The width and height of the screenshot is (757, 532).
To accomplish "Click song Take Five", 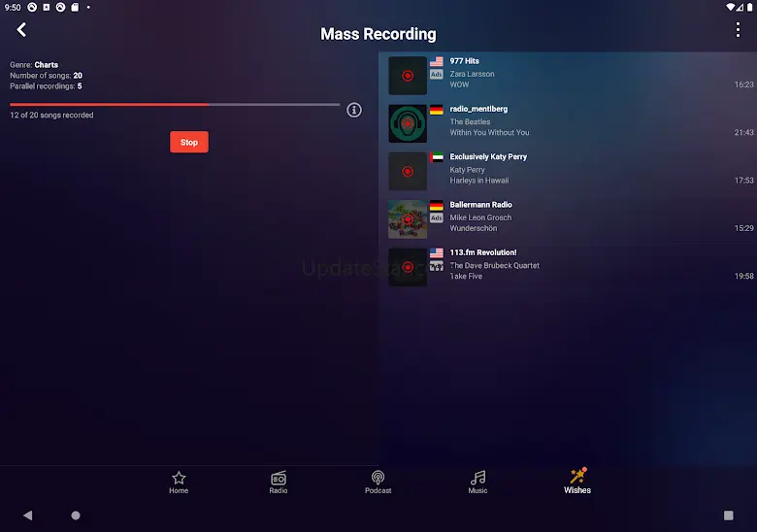I will (466, 276).
